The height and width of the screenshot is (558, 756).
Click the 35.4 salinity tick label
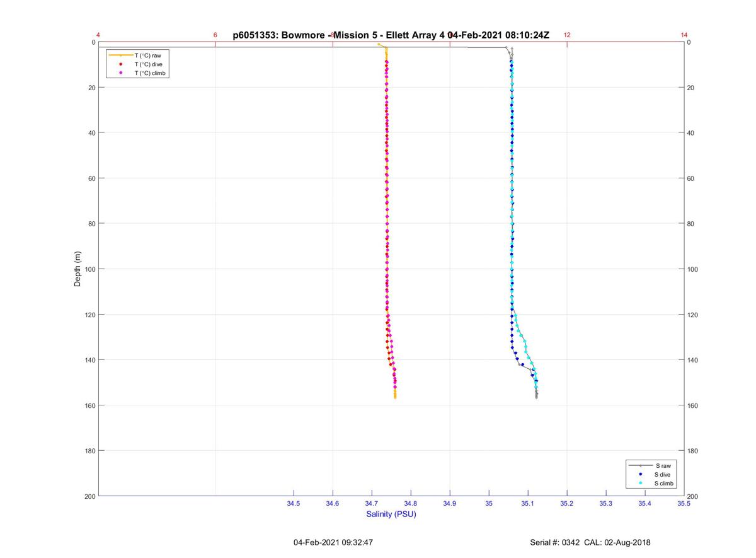point(645,503)
